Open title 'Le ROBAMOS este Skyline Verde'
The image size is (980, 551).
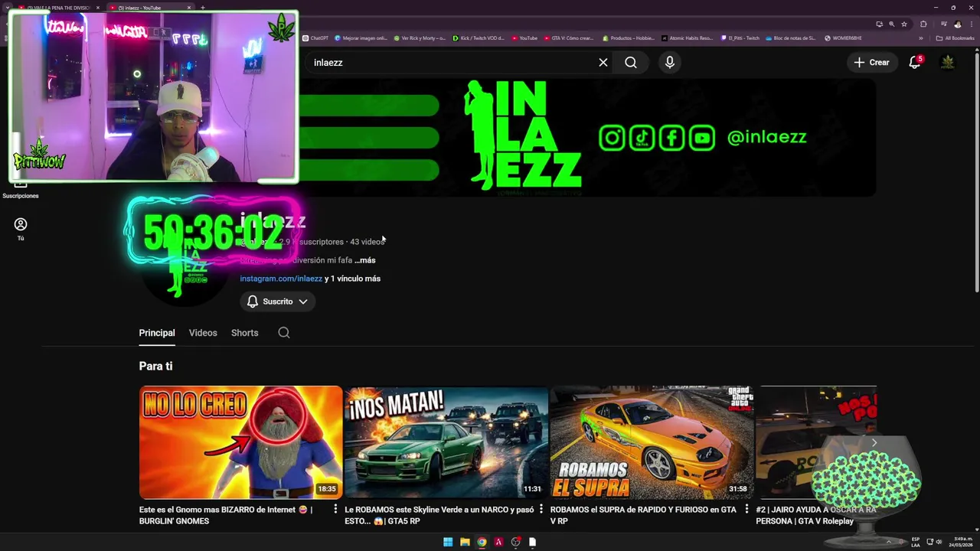(439, 515)
